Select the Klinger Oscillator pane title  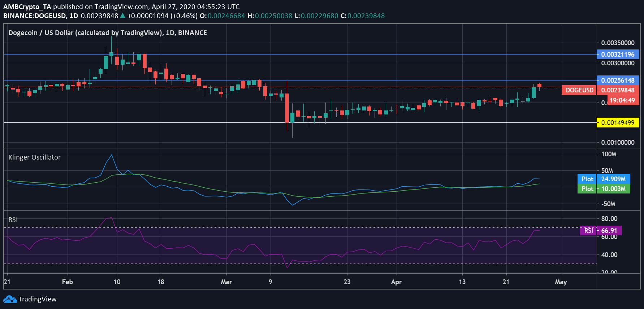pyautogui.click(x=34, y=157)
